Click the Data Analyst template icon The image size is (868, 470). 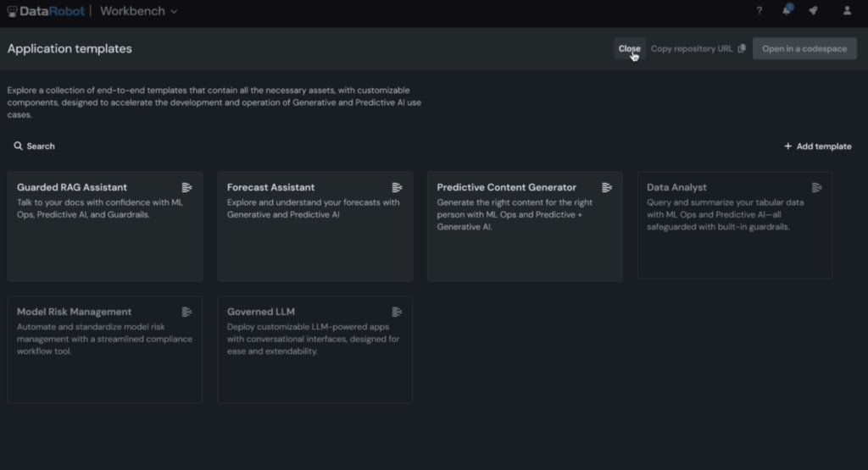pyautogui.click(x=816, y=187)
